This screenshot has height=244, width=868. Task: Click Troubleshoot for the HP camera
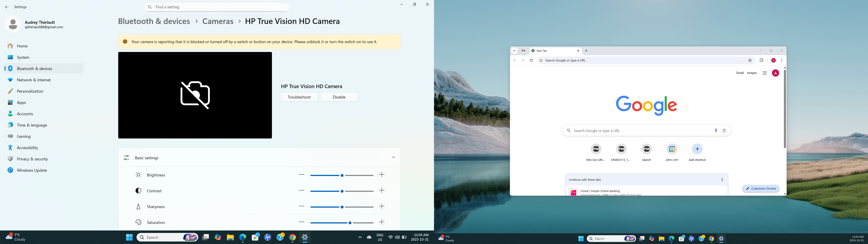[299, 97]
